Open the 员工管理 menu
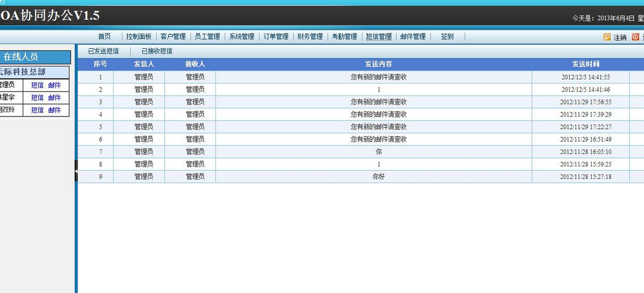This screenshot has width=644, height=293. pos(207,36)
